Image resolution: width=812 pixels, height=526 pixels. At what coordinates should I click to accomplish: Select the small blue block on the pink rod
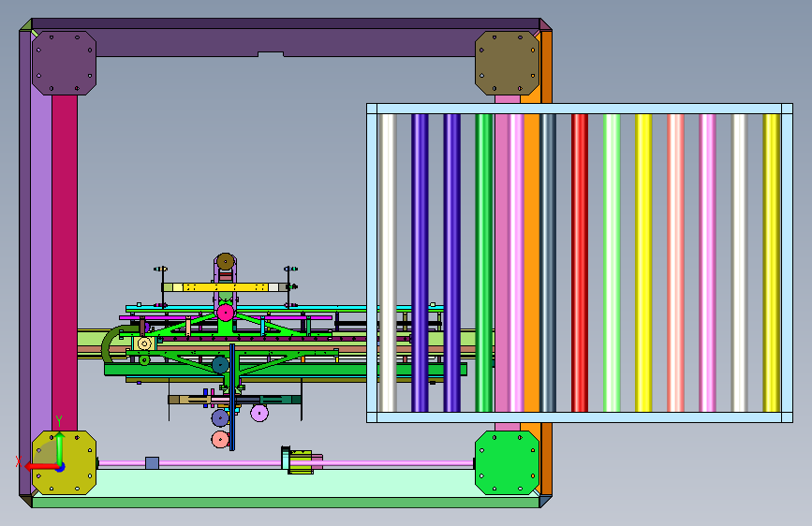click(153, 463)
